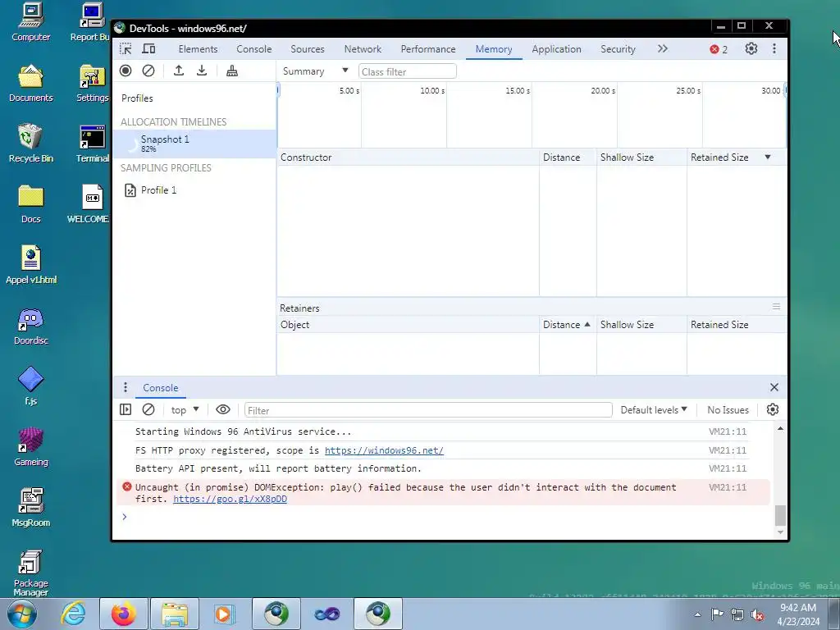The width and height of the screenshot is (840, 630).
Task: Clear the console icon
Action: coord(148,410)
